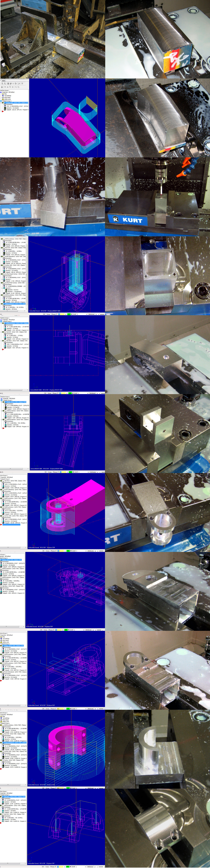The width and height of the screenshot is (210, 868).
Task: Click the Planes button under the eight-operation screenshot
Action: tap(54, 314)
